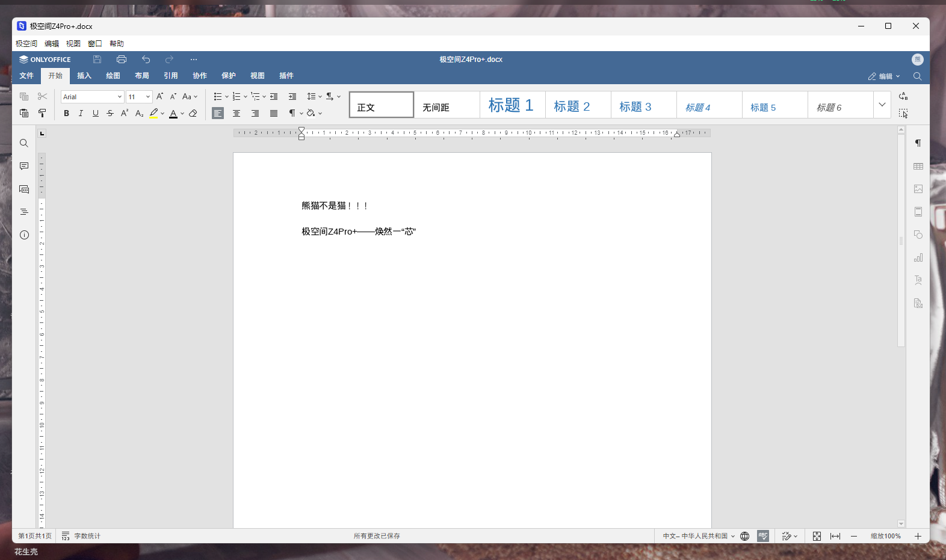The image size is (946, 560).
Task: Open about info icon in left sidebar
Action: (24, 235)
